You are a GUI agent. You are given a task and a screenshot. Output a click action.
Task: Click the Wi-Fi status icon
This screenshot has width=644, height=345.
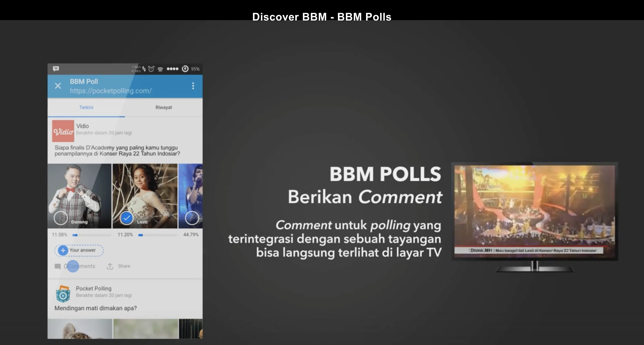[160, 69]
